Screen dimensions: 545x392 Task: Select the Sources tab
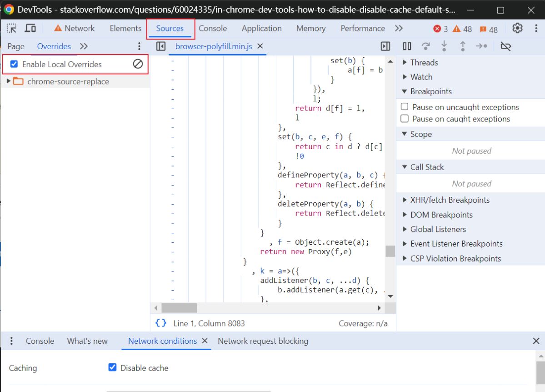click(x=170, y=28)
